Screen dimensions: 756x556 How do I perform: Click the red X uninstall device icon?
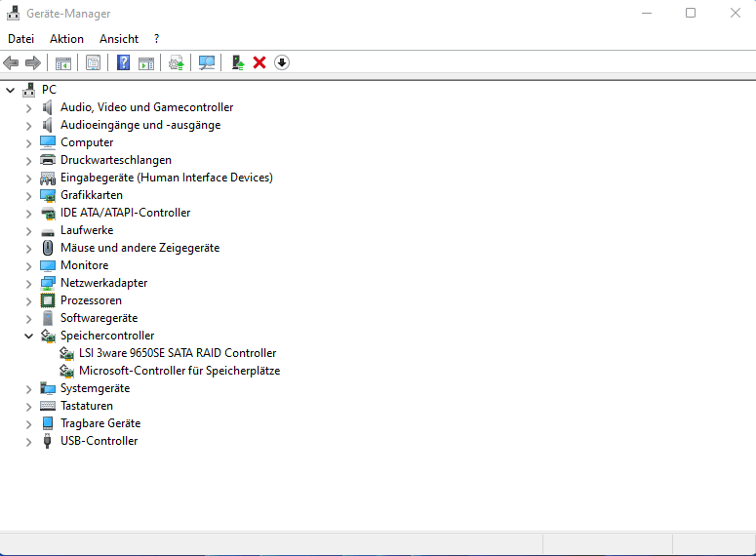[x=259, y=62]
